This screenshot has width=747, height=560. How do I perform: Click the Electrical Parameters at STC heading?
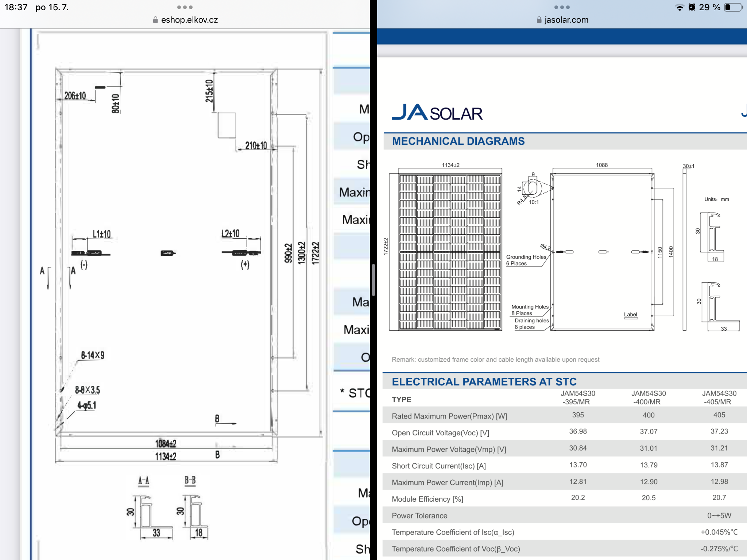click(484, 382)
